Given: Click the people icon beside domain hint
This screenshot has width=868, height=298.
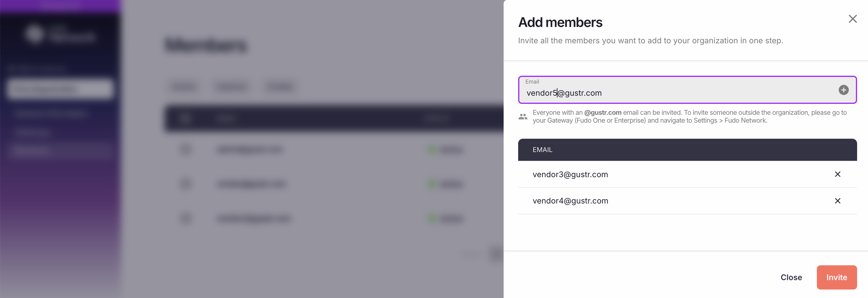Looking at the screenshot, I should point(523,117).
